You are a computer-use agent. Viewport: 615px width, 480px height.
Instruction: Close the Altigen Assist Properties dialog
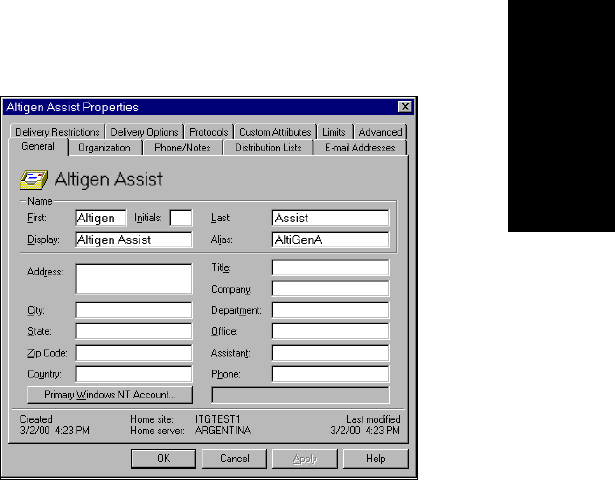click(405, 107)
